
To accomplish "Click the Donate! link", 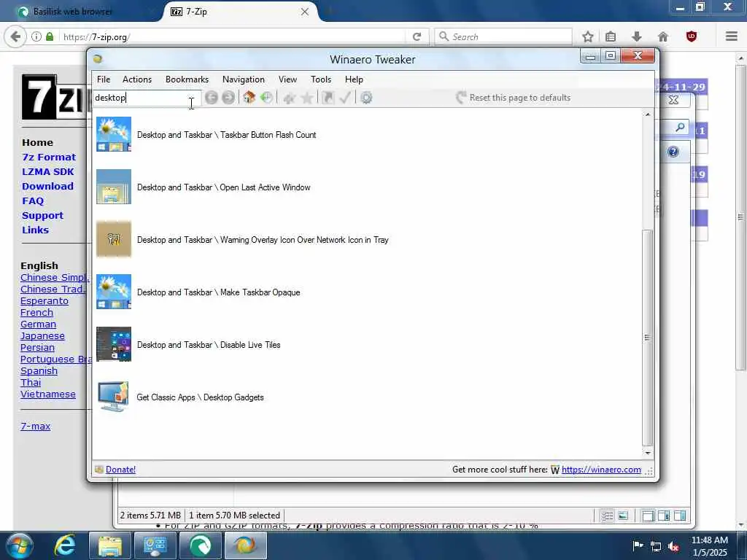I will click(x=120, y=470).
